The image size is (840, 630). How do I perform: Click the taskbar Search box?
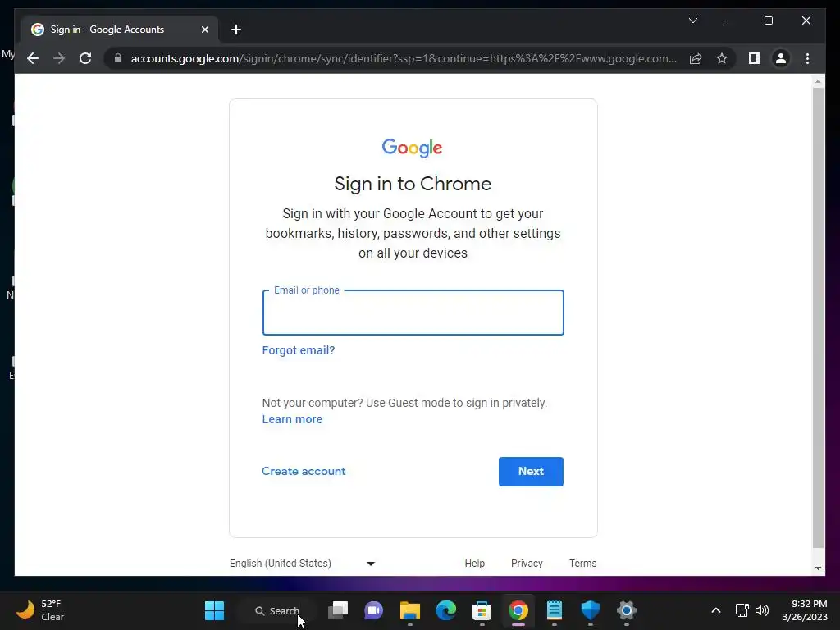[277, 610]
